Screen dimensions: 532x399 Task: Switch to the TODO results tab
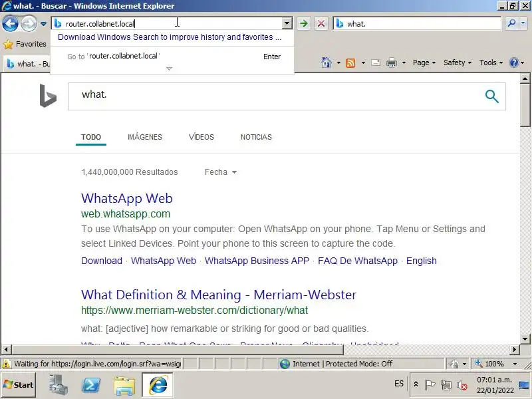(91, 137)
